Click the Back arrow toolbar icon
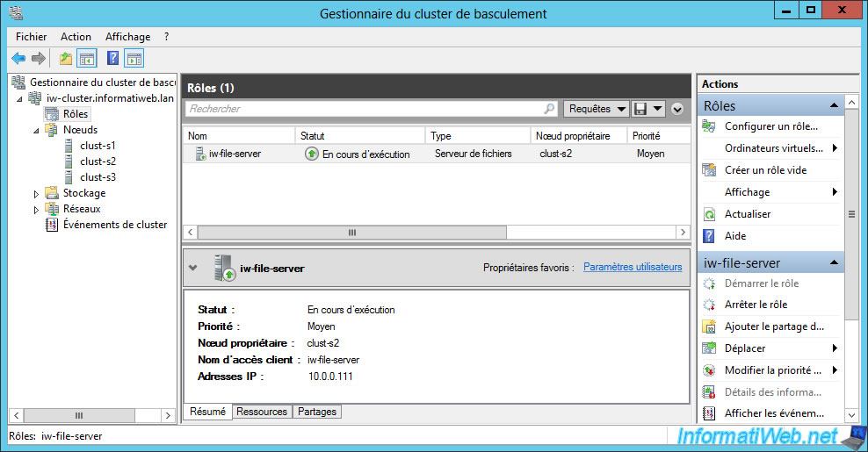 18,59
